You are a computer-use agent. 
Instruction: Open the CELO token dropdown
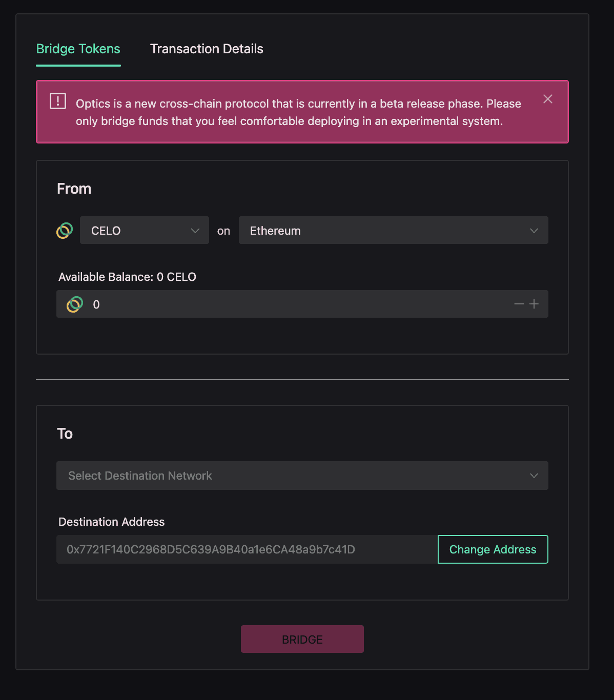[x=145, y=230]
